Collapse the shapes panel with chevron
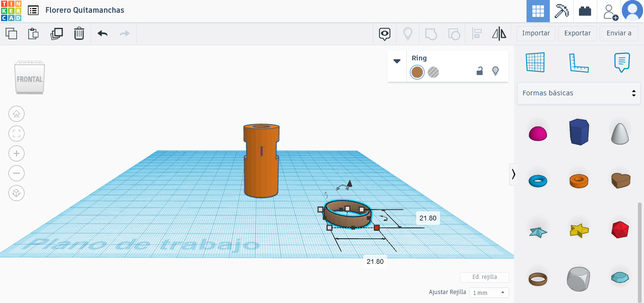This screenshot has height=303, width=644. click(x=513, y=174)
